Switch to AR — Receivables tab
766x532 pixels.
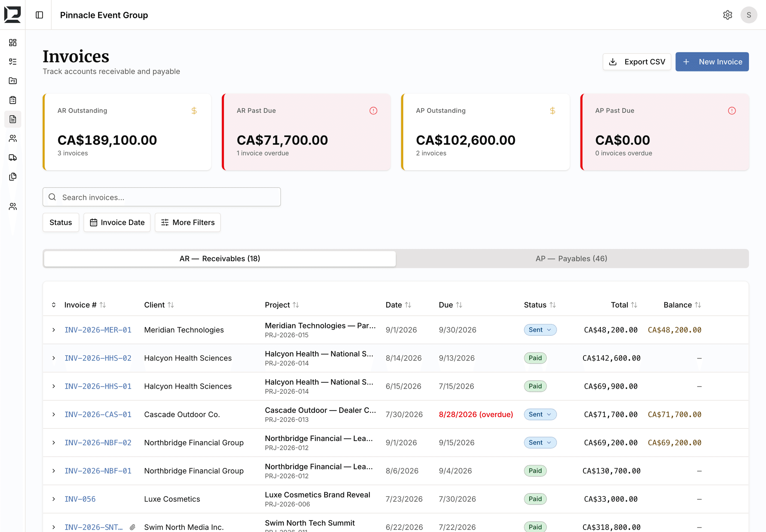(x=220, y=259)
